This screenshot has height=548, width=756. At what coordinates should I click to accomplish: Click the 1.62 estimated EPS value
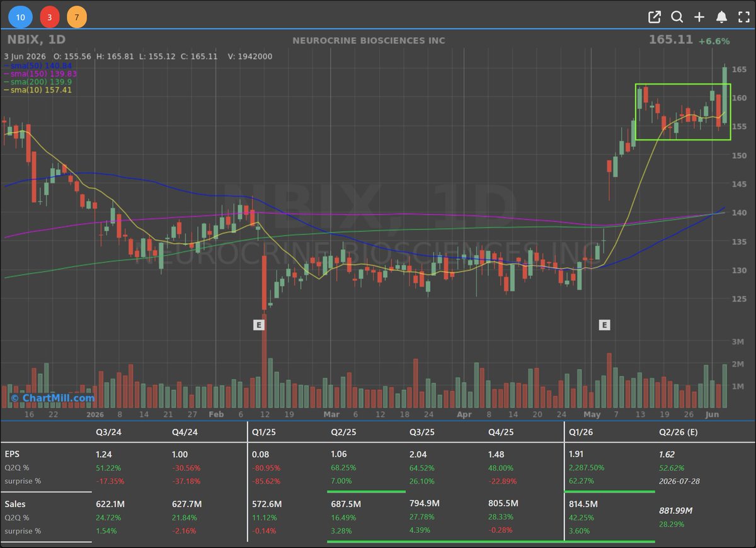click(668, 454)
